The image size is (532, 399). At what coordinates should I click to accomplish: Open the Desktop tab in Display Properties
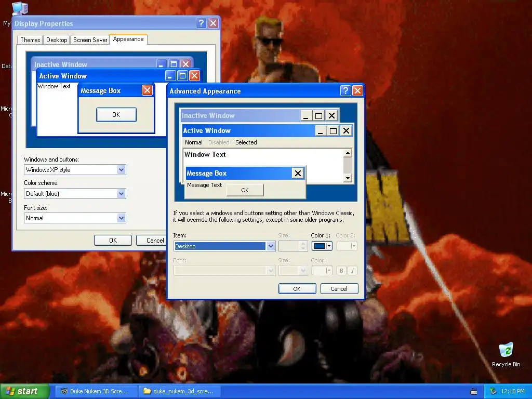(57, 40)
